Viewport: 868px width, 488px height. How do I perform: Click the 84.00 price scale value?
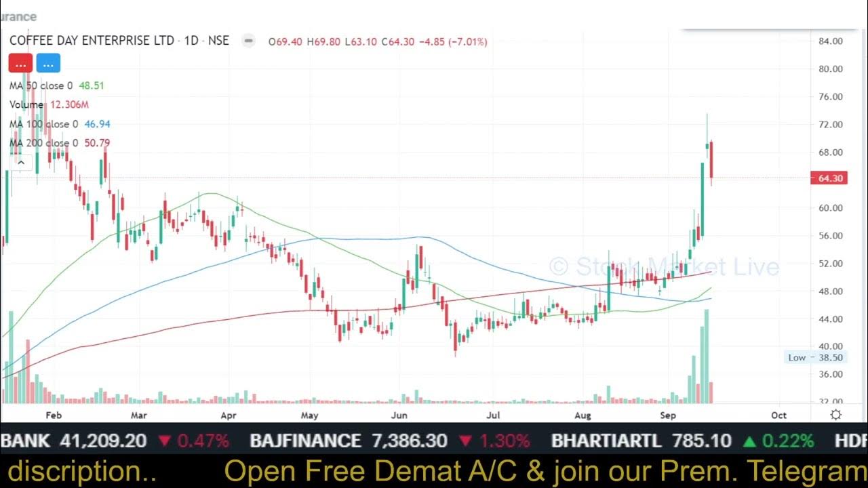(831, 41)
